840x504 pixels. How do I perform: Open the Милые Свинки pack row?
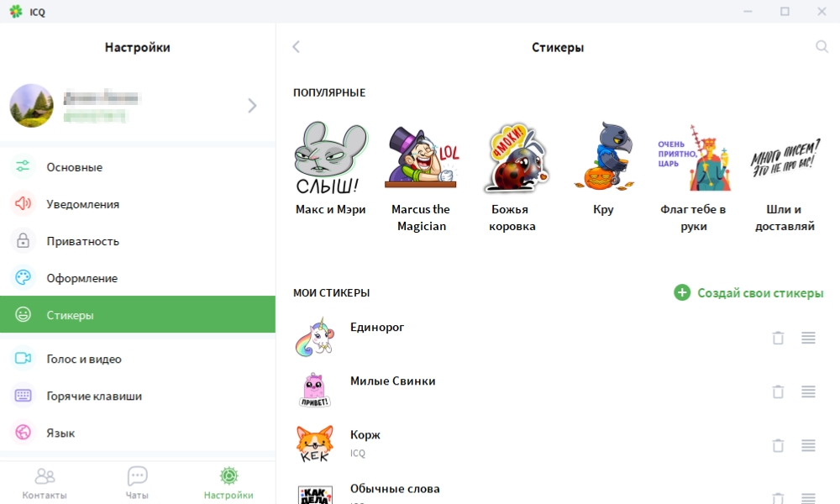point(559,391)
